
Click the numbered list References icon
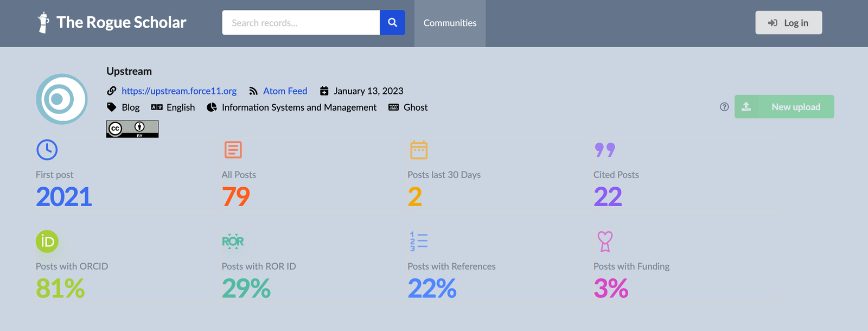419,241
